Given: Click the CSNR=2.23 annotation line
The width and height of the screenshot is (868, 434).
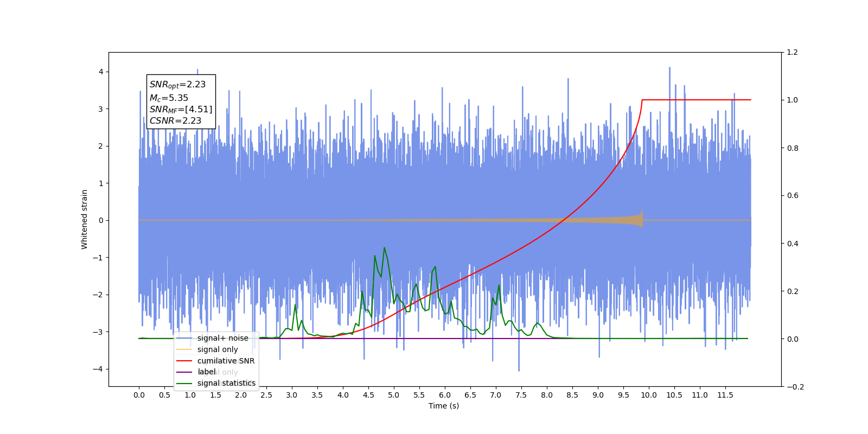Looking at the screenshot, I should tap(175, 121).
